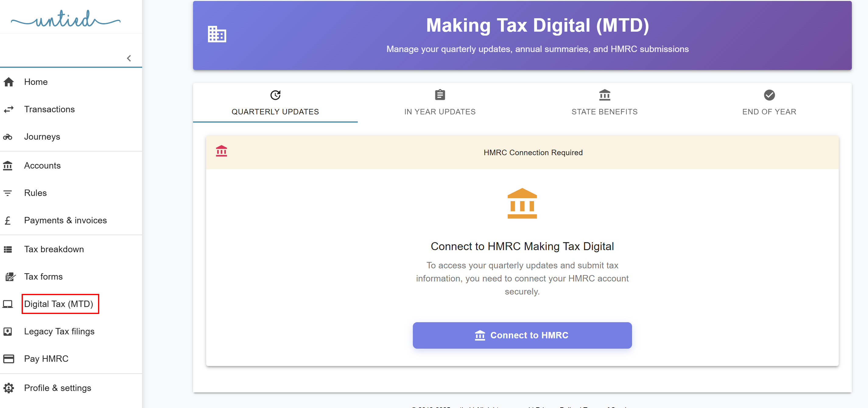Viewport: 868px width, 408px height.
Task: Click the red bank icon in warning bar
Action: click(221, 151)
